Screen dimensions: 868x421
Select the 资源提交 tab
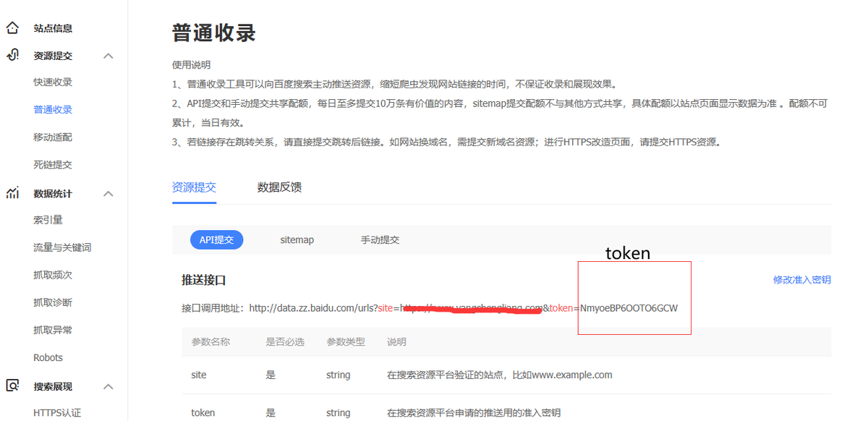[194, 187]
